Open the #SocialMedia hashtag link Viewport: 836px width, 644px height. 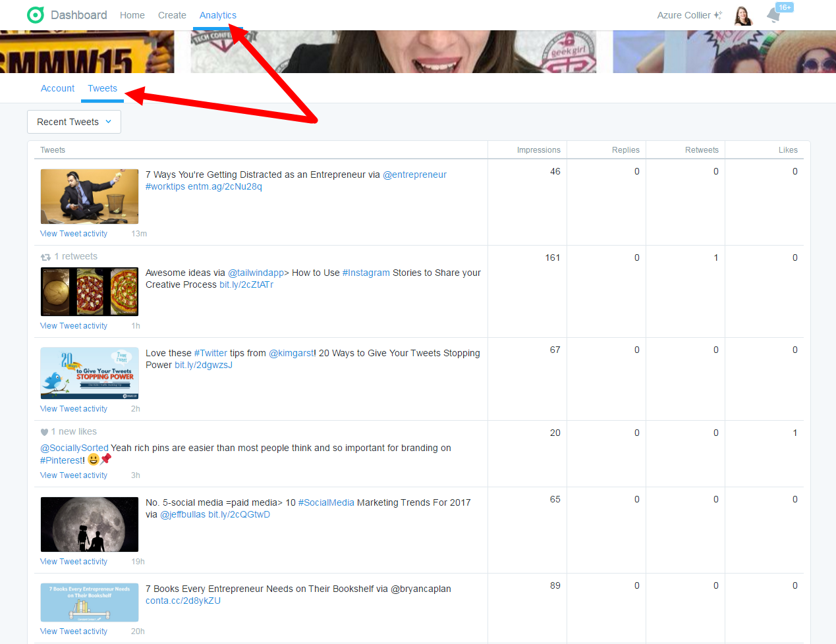[326, 502]
